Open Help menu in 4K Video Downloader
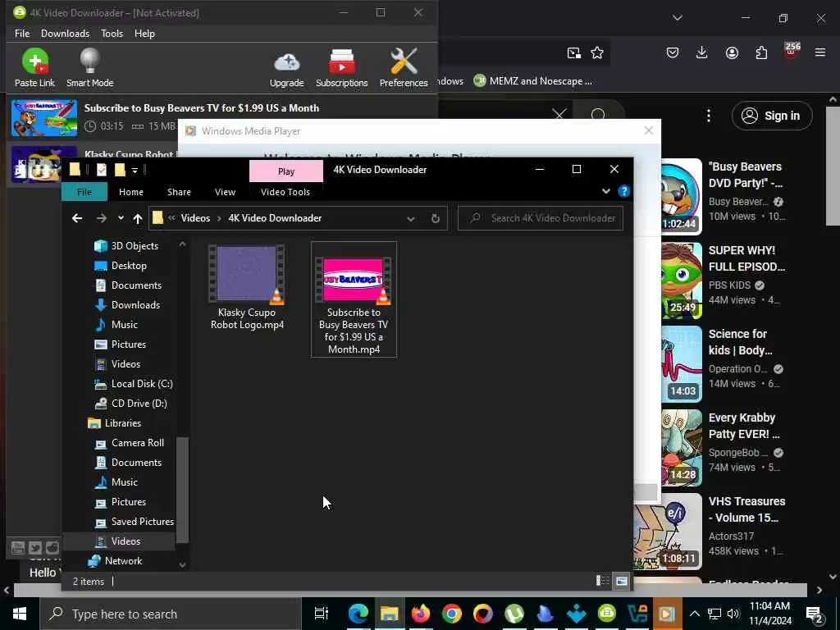The height and width of the screenshot is (630, 840). click(144, 33)
